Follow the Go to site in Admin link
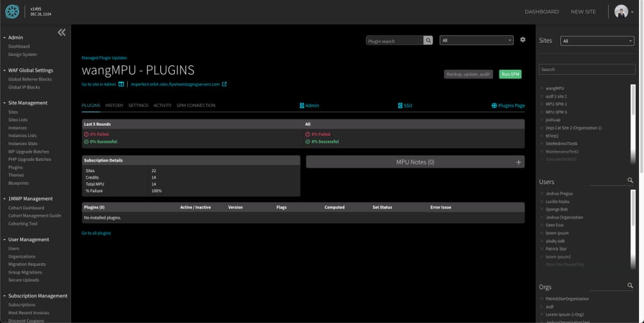Screen dimensions: 644x323 pyautogui.click(x=99, y=84)
